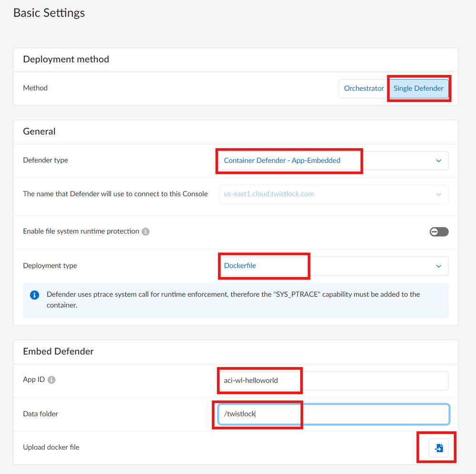Image resolution: width=476 pixels, height=474 pixels.
Task: Open the Defender type dropdown
Action: click(333, 161)
